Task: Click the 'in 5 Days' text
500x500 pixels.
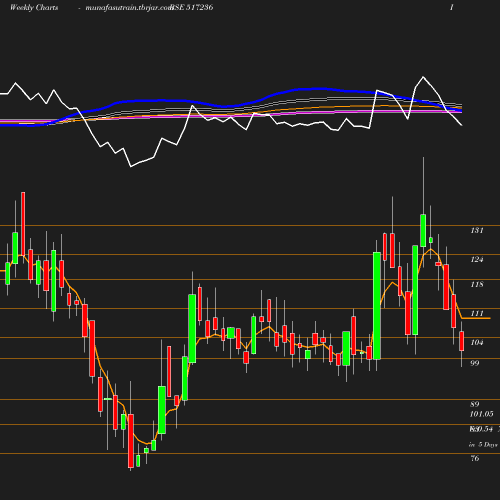Action: pyautogui.click(x=483, y=445)
